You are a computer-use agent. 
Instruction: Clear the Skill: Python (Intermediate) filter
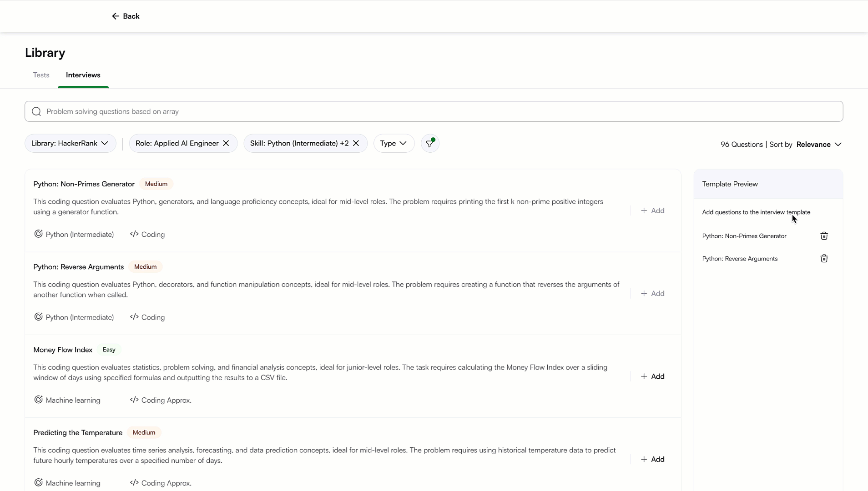[356, 143]
